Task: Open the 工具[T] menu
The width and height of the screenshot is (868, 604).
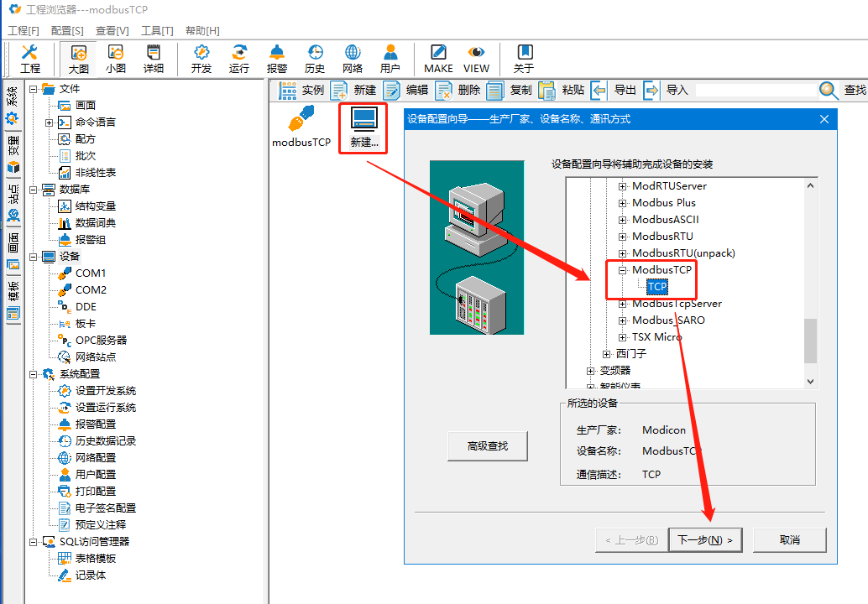Action: click(157, 30)
